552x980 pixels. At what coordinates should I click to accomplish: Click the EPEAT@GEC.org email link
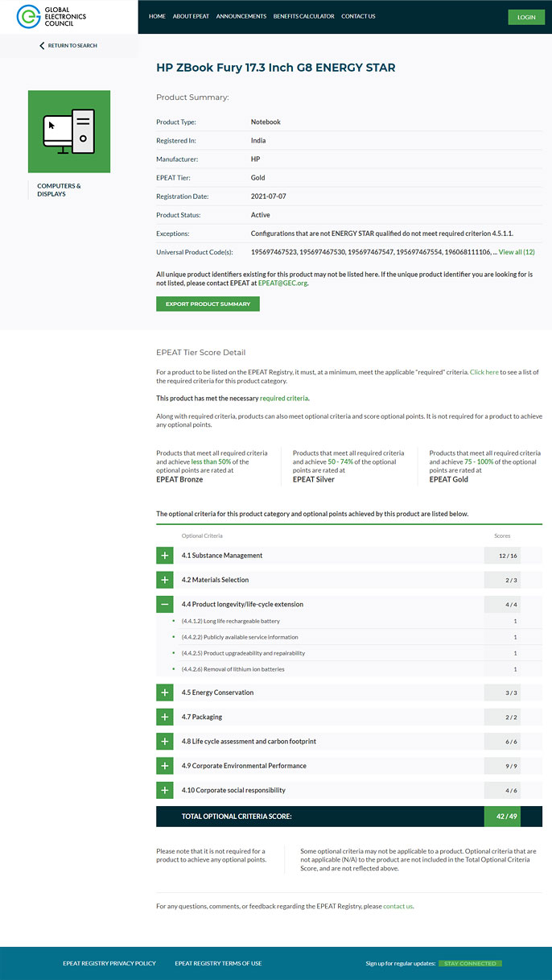point(282,283)
